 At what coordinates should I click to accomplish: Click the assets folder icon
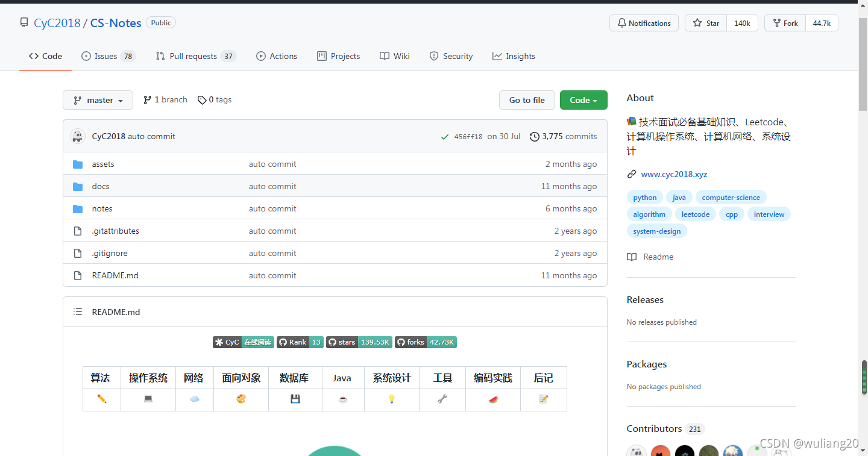pyautogui.click(x=78, y=164)
